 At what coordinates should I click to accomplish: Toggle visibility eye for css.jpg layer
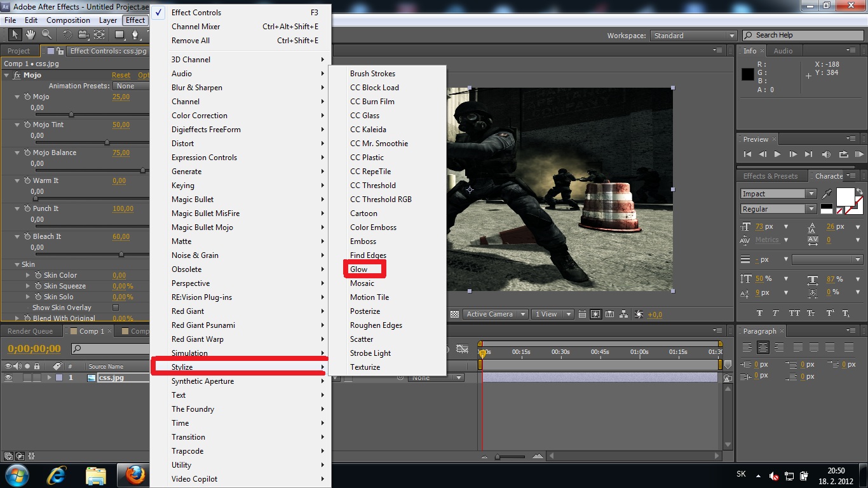pyautogui.click(x=9, y=377)
